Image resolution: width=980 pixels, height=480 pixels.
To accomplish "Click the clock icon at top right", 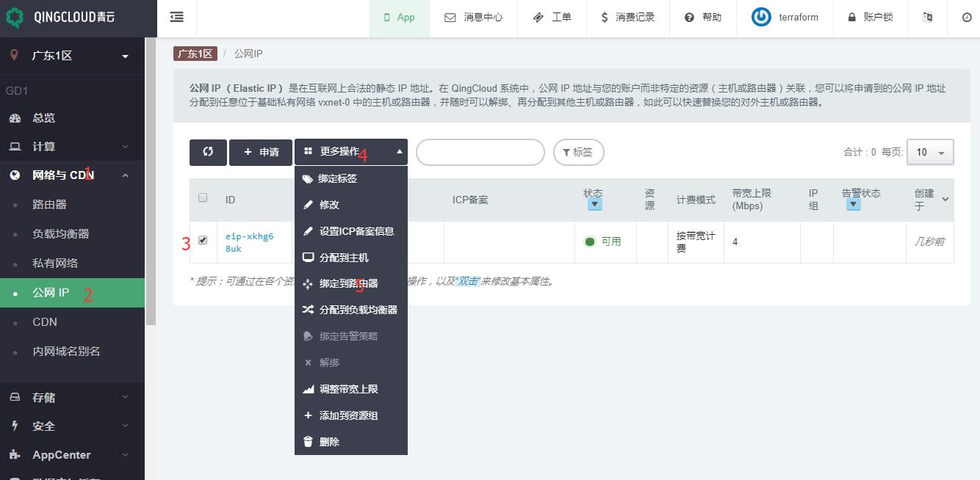I will click(967, 17).
